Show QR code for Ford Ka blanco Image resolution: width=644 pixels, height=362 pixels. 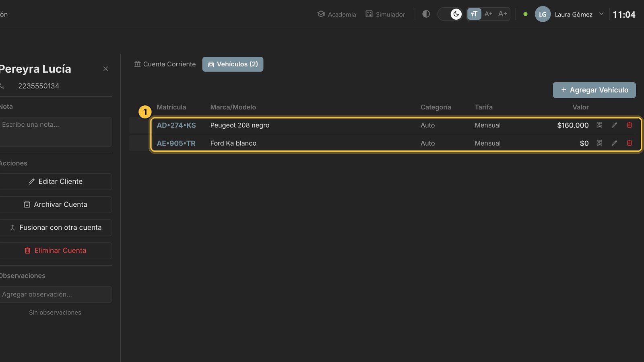pyautogui.click(x=599, y=143)
